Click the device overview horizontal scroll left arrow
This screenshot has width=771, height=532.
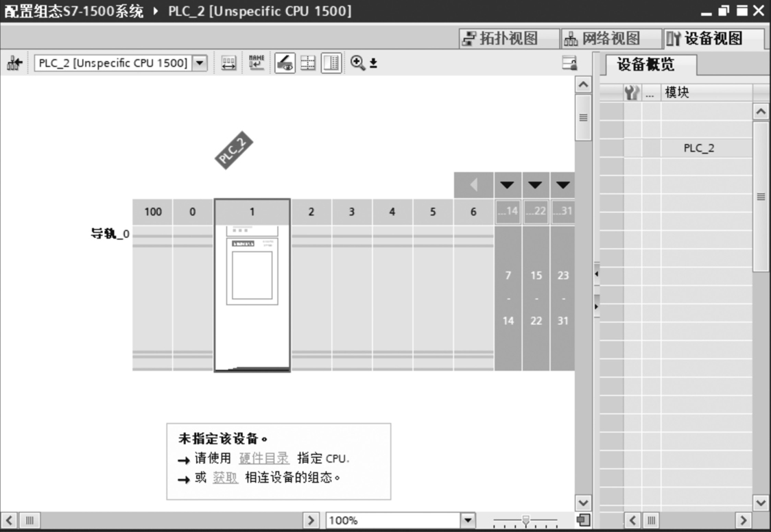tap(632, 520)
